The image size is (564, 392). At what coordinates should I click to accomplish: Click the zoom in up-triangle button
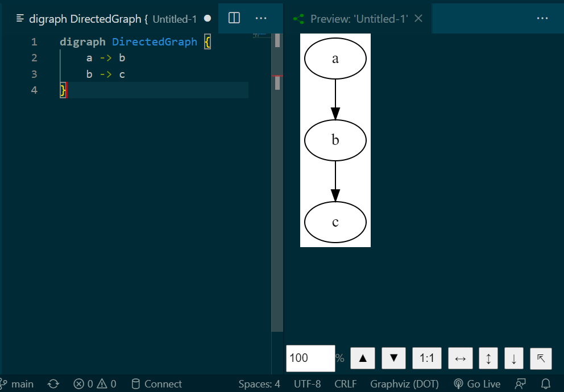point(363,358)
